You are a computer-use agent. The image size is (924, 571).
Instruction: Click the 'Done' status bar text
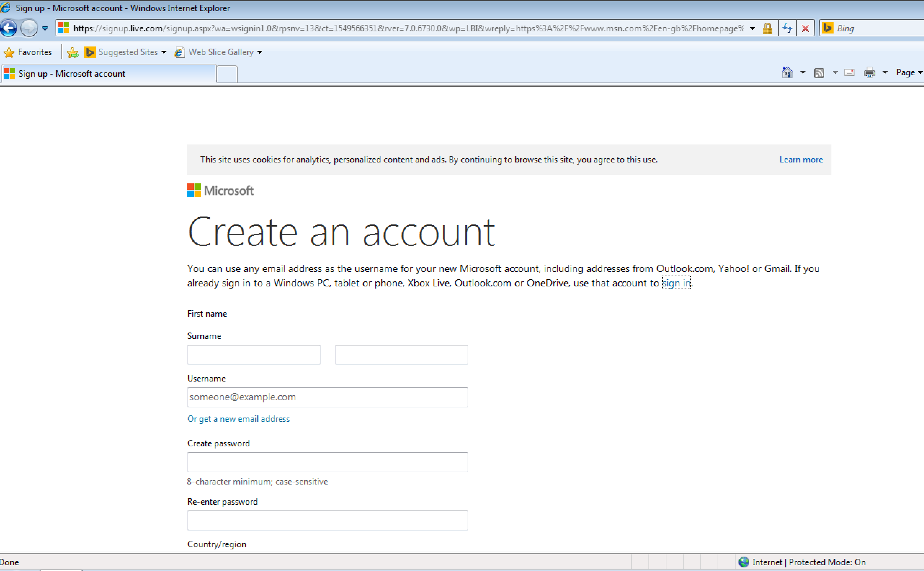pyautogui.click(x=9, y=562)
